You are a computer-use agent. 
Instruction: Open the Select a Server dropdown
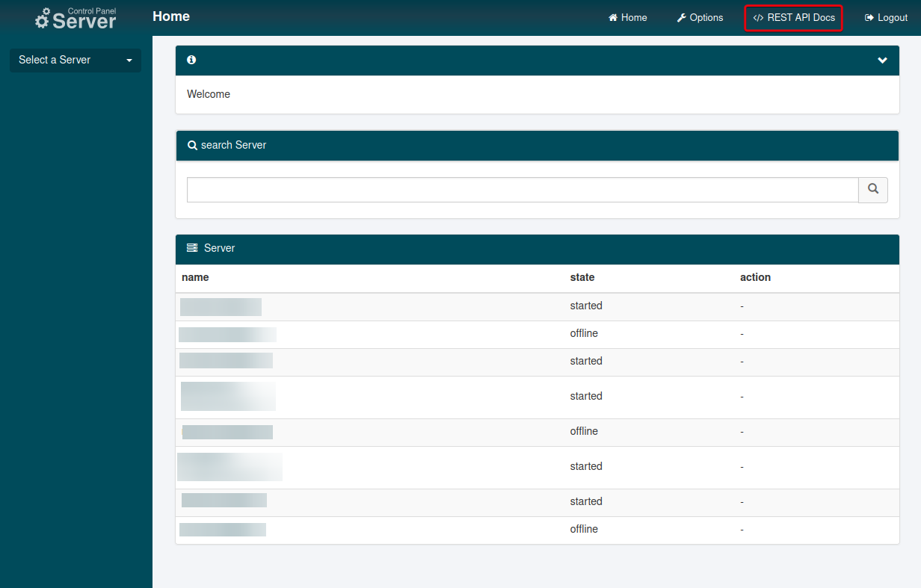(75, 61)
